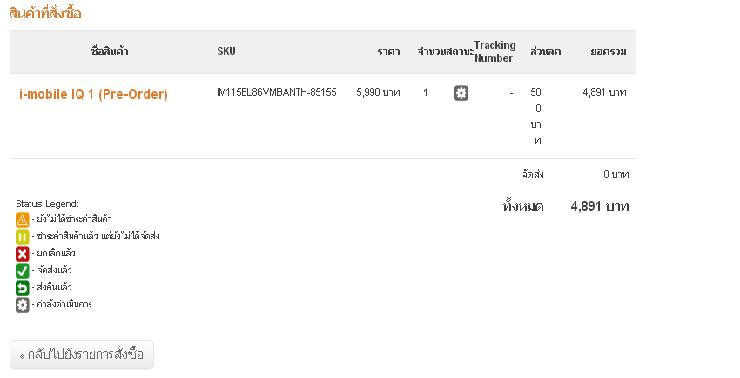Click the gear status icon in order row
Screen dimensions: 740x378
coord(461,93)
